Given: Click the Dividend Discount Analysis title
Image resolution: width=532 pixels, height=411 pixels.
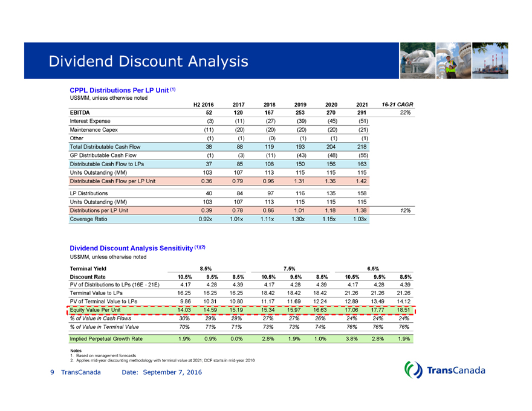Looking at the screenshot, I should coord(149,61).
